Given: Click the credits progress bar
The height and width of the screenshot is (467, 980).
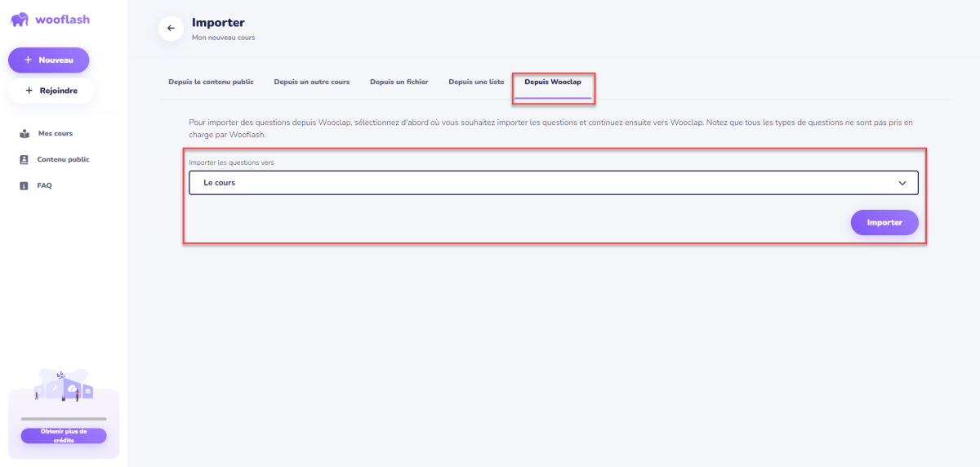Looking at the screenshot, I should point(64,419).
